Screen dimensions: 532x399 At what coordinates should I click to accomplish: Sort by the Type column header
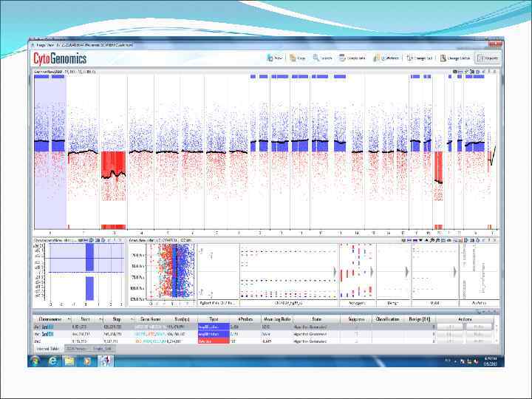tap(214, 319)
